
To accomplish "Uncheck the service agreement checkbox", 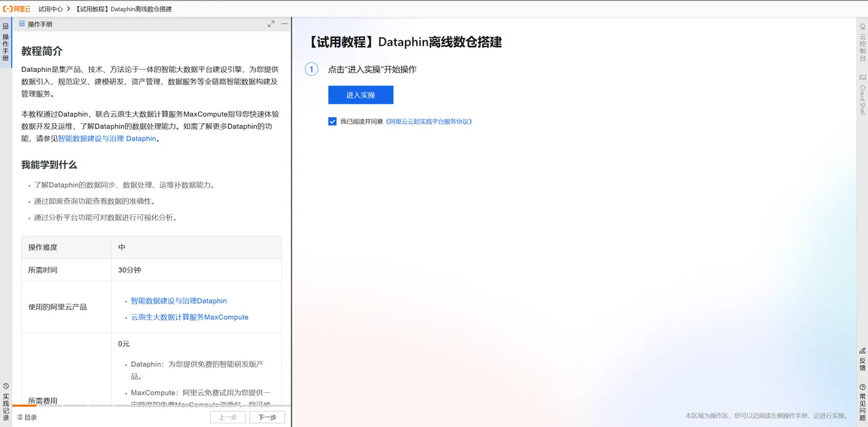I will pyautogui.click(x=332, y=121).
